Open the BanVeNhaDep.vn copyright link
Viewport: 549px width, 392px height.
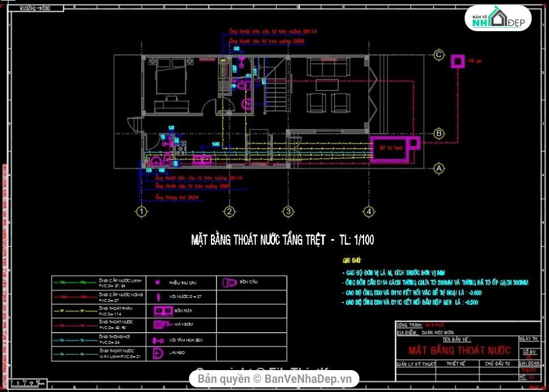[x=274, y=379]
